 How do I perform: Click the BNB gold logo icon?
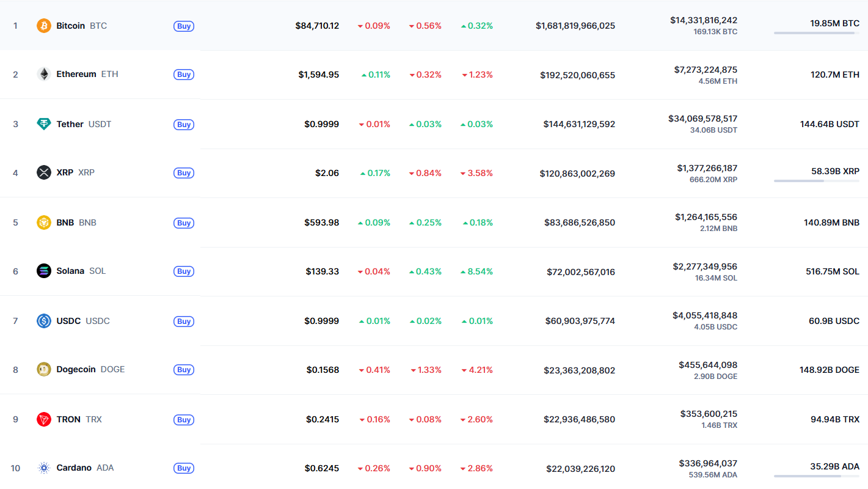point(43,222)
